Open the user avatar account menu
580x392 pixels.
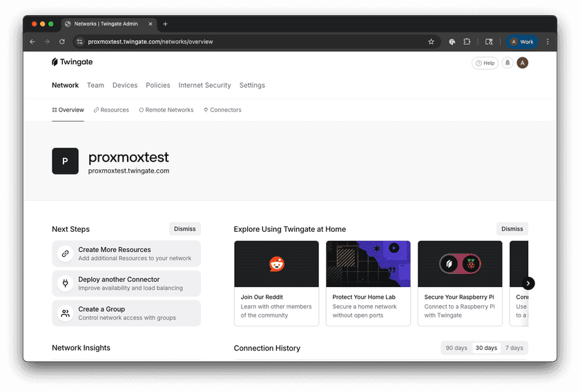tap(523, 63)
